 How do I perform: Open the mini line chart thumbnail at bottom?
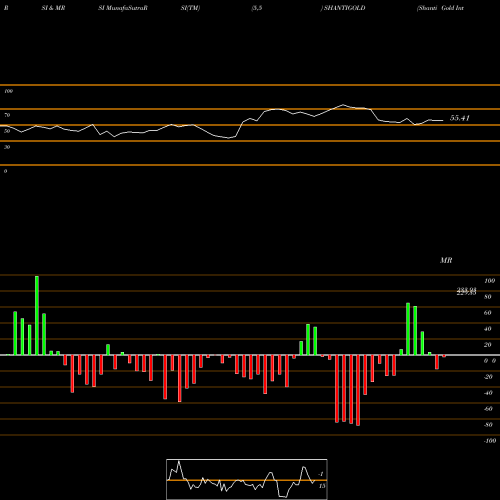click(247, 479)
